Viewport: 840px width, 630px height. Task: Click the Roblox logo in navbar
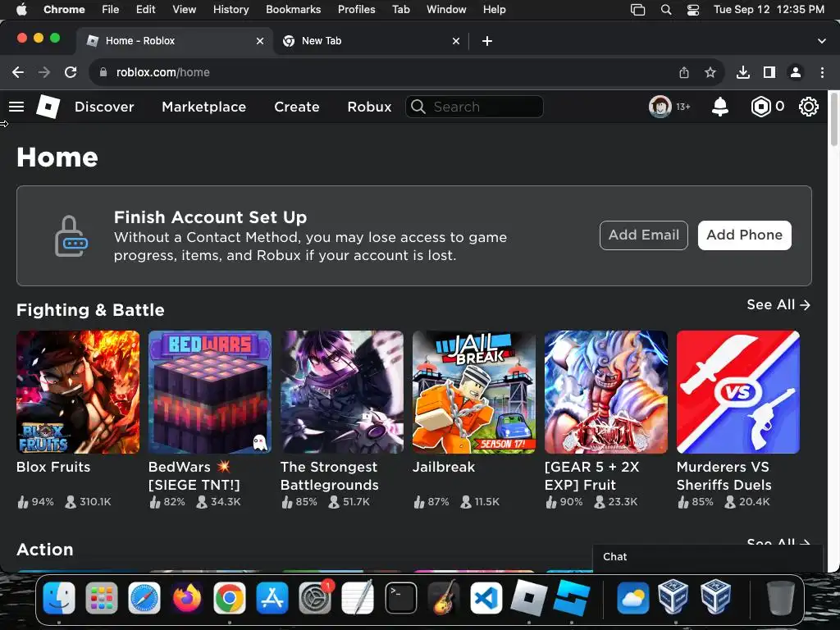48,107
